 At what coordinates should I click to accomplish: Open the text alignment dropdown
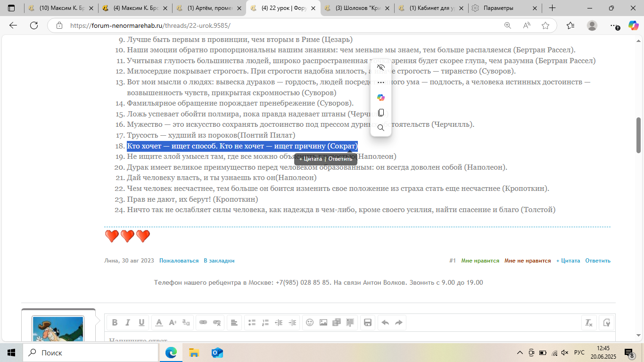click(x=233, y=322)
